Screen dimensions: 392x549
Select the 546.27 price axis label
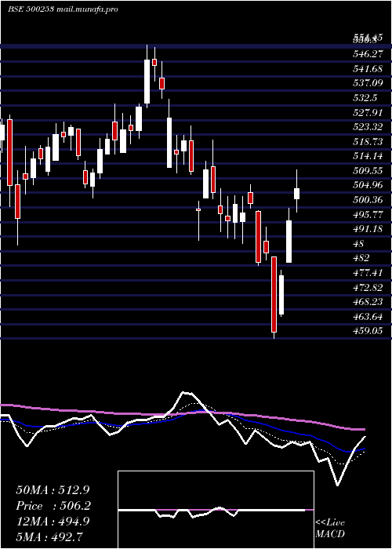point(368,54)
